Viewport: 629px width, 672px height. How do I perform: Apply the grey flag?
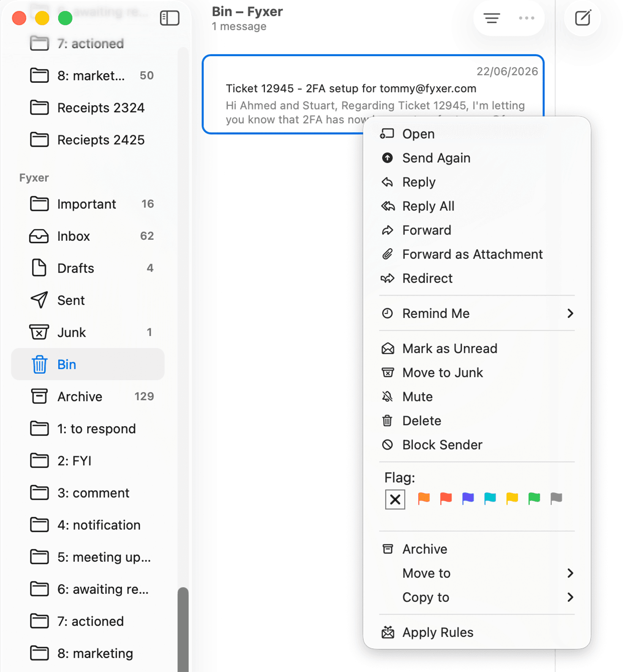coord(556,498)
